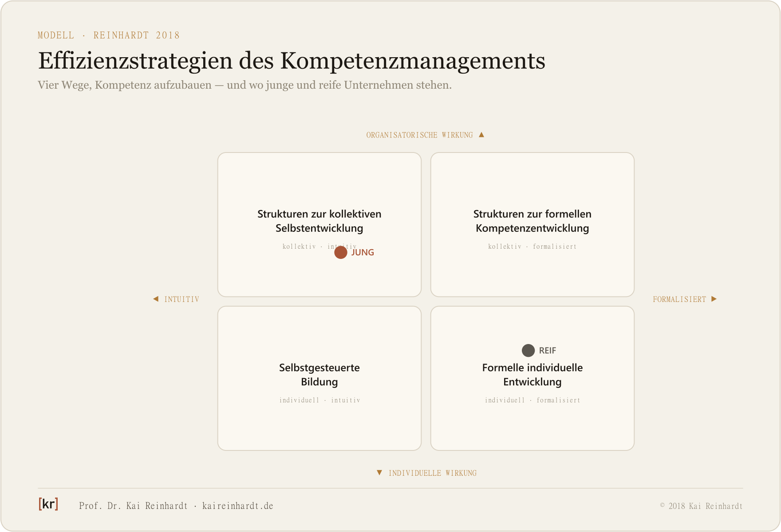Screen dimensions: 781x532
Task: Click the [kr] logo in the footer
Action: pyautogui.click(x=48, y=504)
